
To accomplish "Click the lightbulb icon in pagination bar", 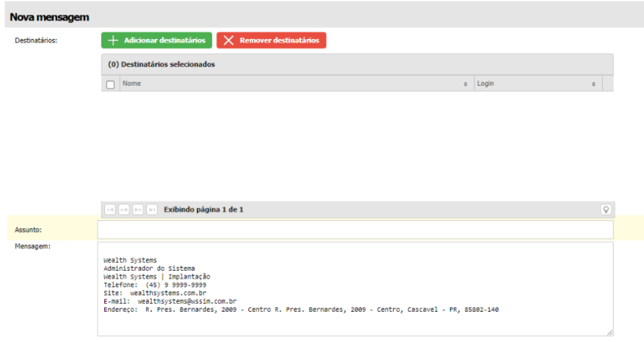I will (x=605, y=209).
